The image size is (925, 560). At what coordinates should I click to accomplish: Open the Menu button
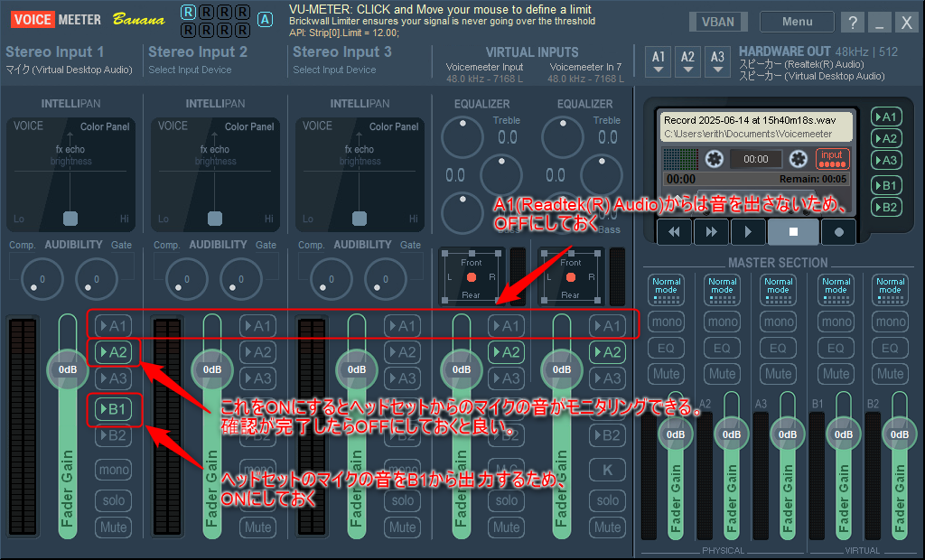click(x=797, y=22)
